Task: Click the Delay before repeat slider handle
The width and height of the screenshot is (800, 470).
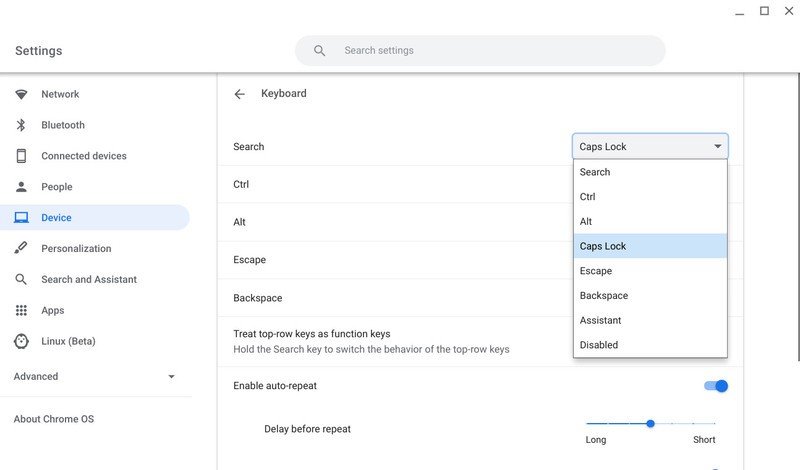Action: [x=650, y=423]
